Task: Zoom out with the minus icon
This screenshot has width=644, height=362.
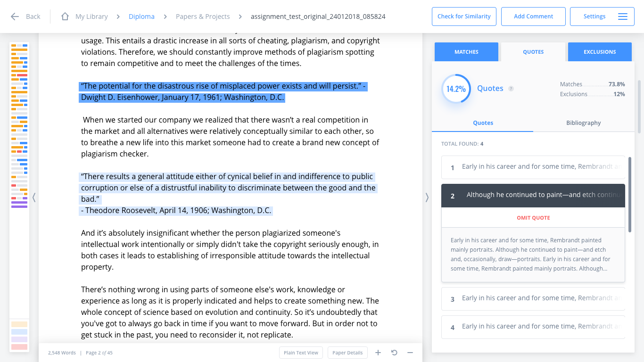Action: (x=410, y=353)
